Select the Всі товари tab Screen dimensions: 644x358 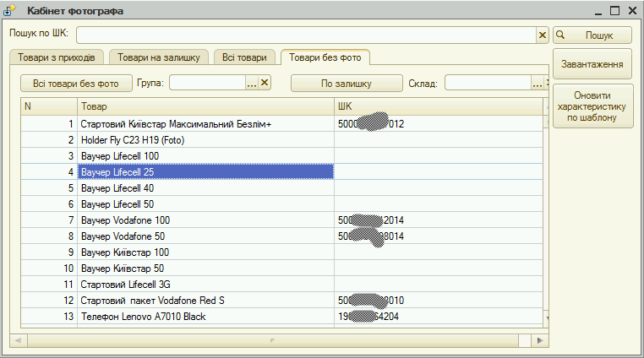coord(245,57)
